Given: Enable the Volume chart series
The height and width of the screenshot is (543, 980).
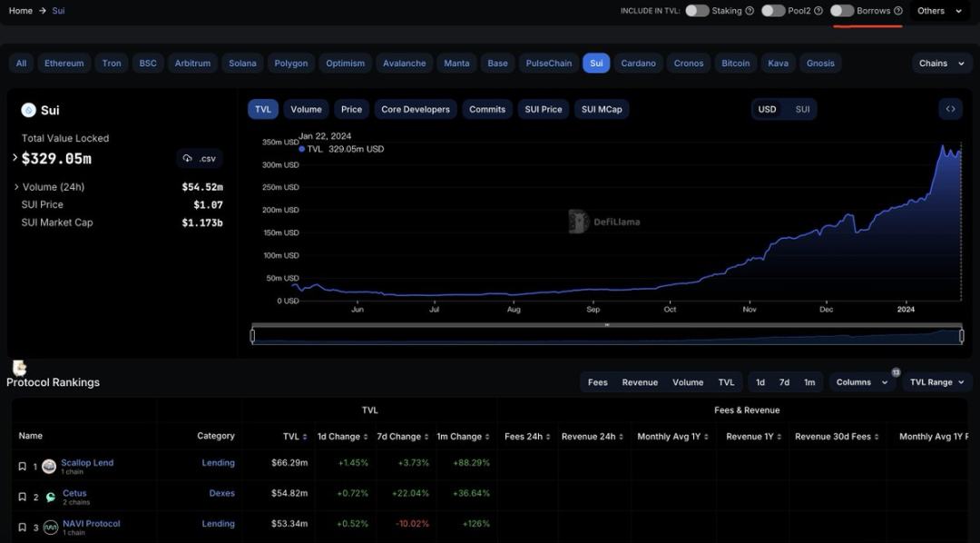Looking at the screenshot, I should (x=307, y=109).
